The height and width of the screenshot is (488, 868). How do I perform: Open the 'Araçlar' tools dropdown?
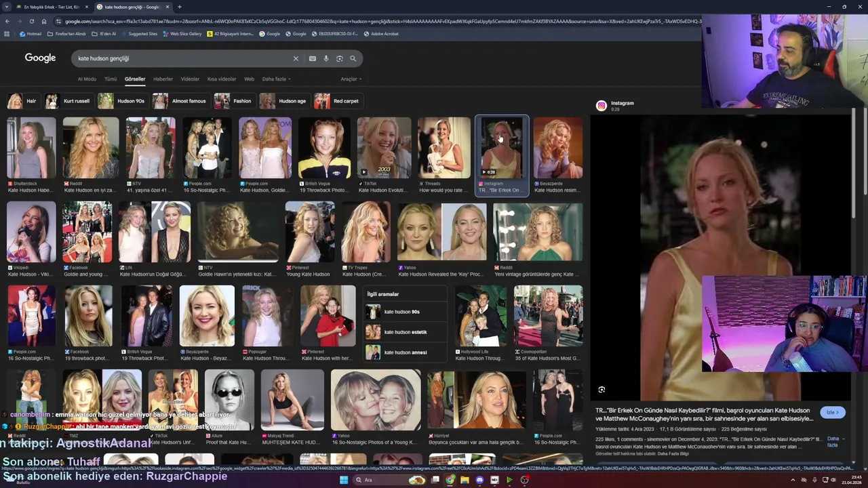click(351, 79)
